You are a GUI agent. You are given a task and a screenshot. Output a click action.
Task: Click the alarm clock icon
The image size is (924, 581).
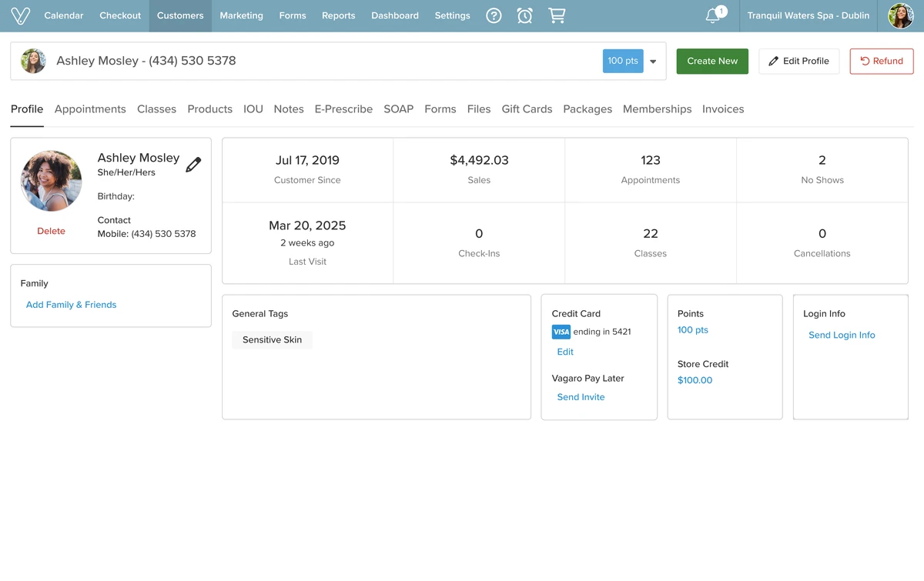(525, 15)
